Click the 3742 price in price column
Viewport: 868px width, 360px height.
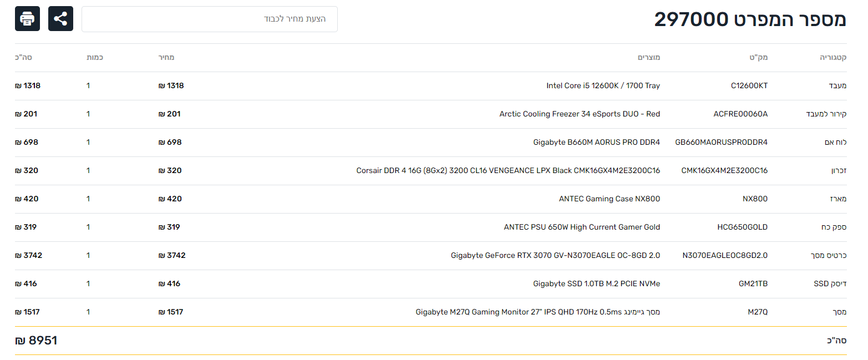click(172, 256)
